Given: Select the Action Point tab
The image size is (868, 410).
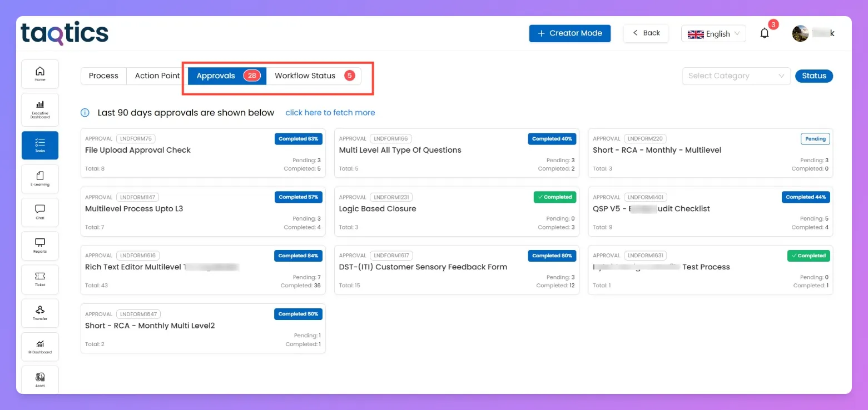Looking at the screenshot, I should (x=157, y=76).
